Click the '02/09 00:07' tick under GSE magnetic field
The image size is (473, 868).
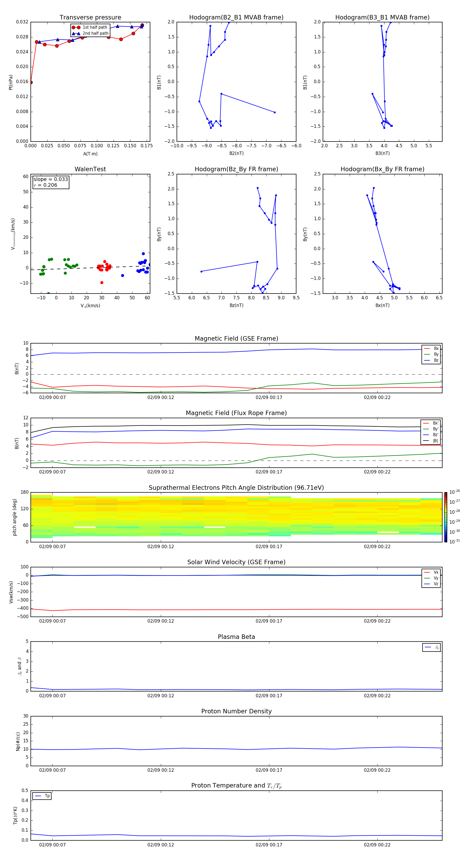click(52, 398)
